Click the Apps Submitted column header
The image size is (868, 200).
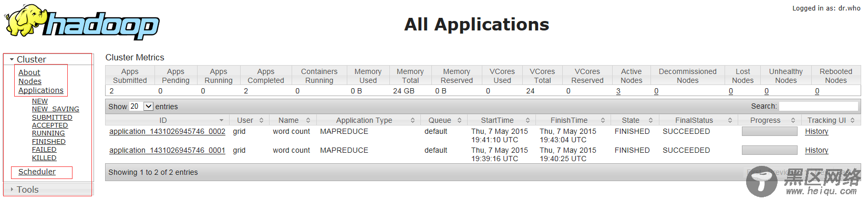(x=130, y=76)
